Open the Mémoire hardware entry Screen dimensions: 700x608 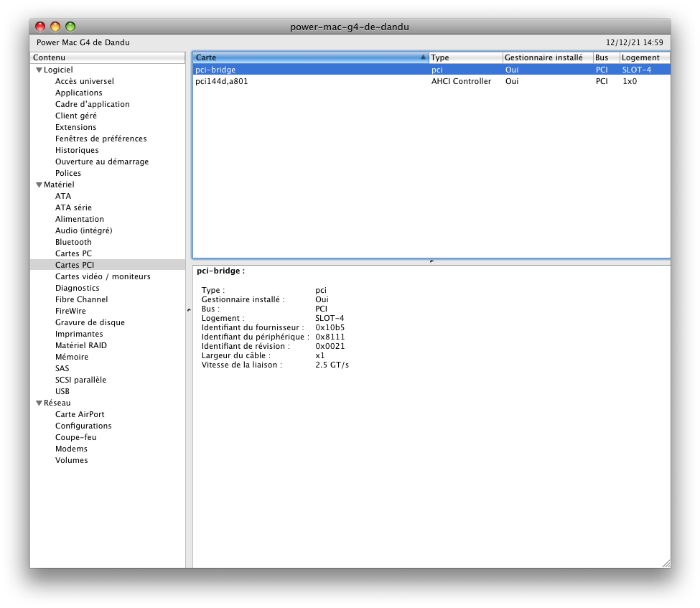[x=72, y=357]
